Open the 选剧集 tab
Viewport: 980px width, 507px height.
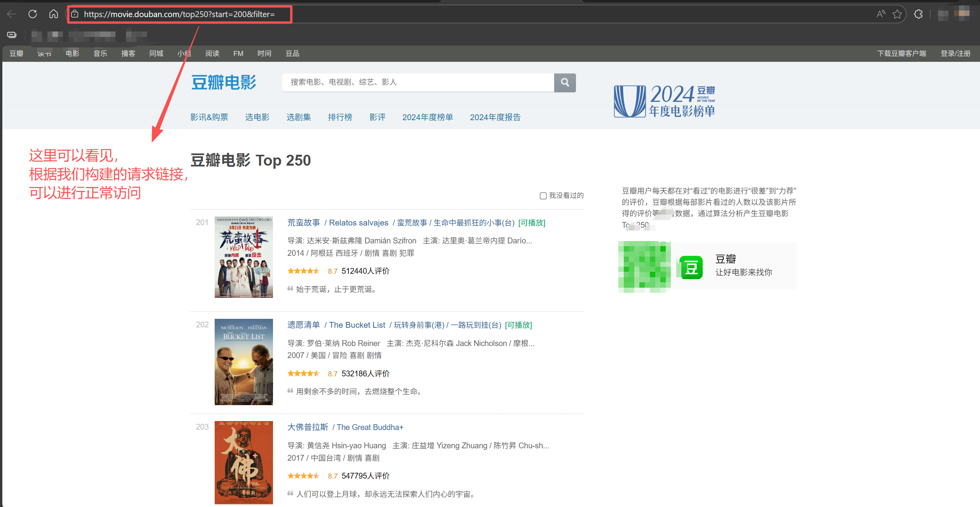[299, 117]
